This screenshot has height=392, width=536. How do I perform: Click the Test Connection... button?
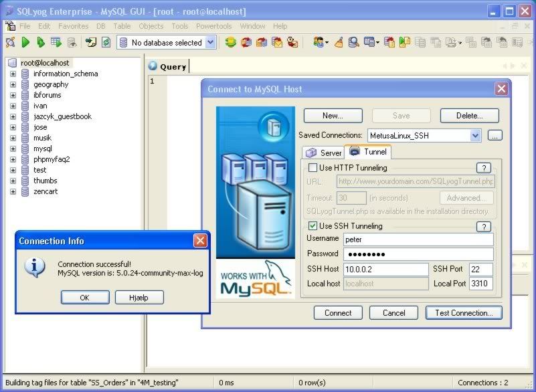click(464, 312)
